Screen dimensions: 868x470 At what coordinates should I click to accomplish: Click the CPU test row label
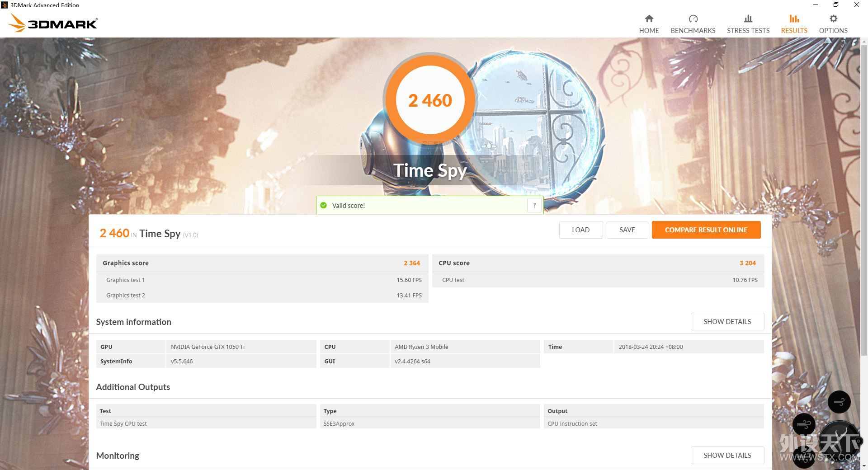[x=453, y=280]
